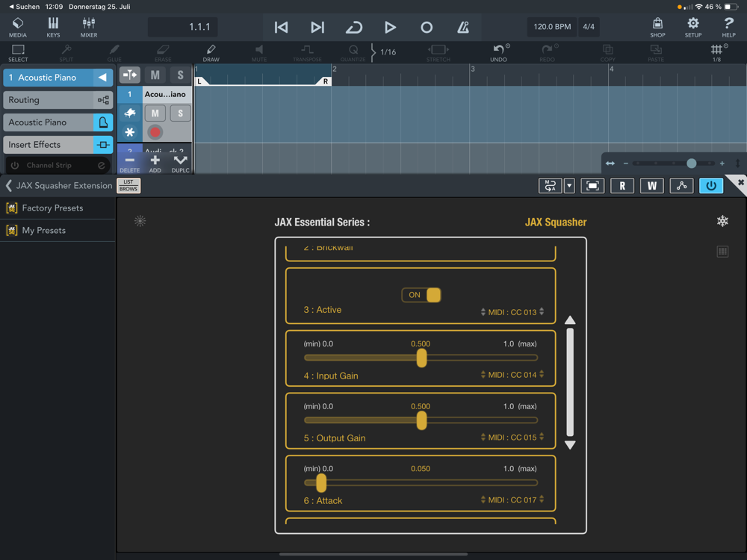The image size is (747, 560).
Task: Adjust the Output Gain slider
Action: 421,420
